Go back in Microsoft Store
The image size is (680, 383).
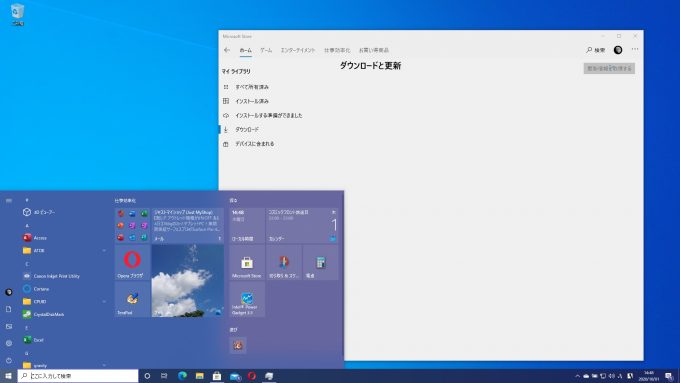tap(227, 50)
